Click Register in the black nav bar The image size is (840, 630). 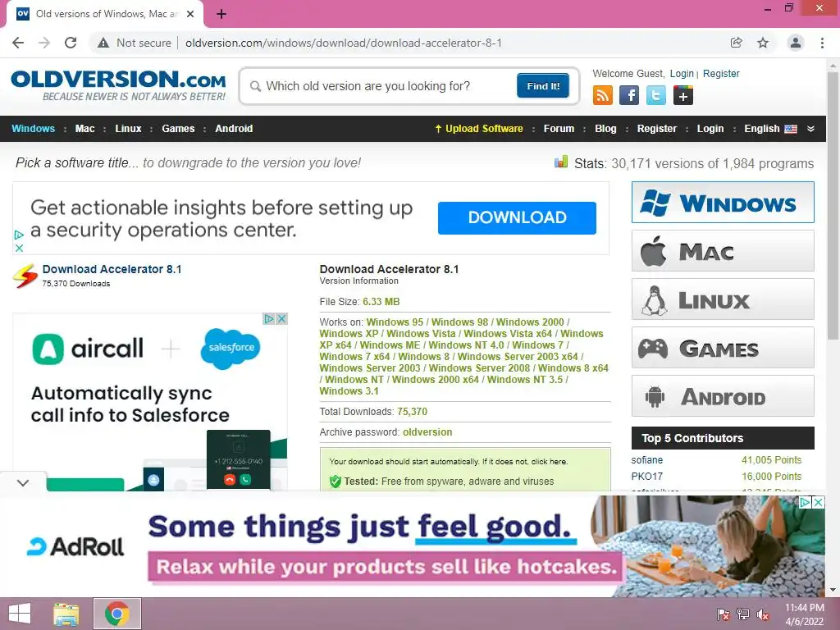coord(657,129)
